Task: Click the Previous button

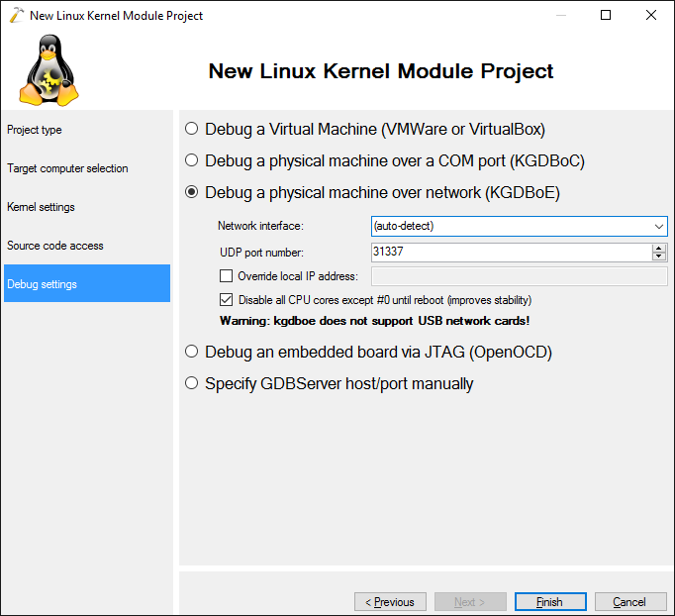Action: 390,602
